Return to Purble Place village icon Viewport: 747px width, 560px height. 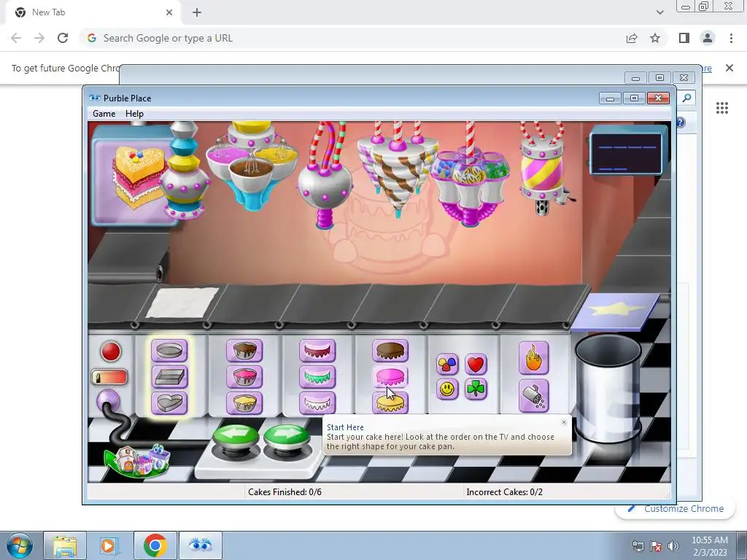pyautogui.click(x=138, y=461)
